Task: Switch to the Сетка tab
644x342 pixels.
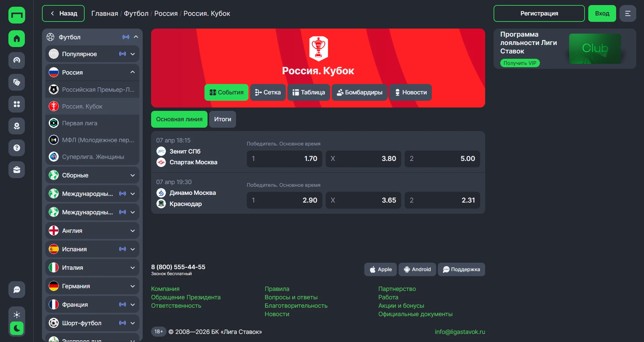Action: [268, 92]
